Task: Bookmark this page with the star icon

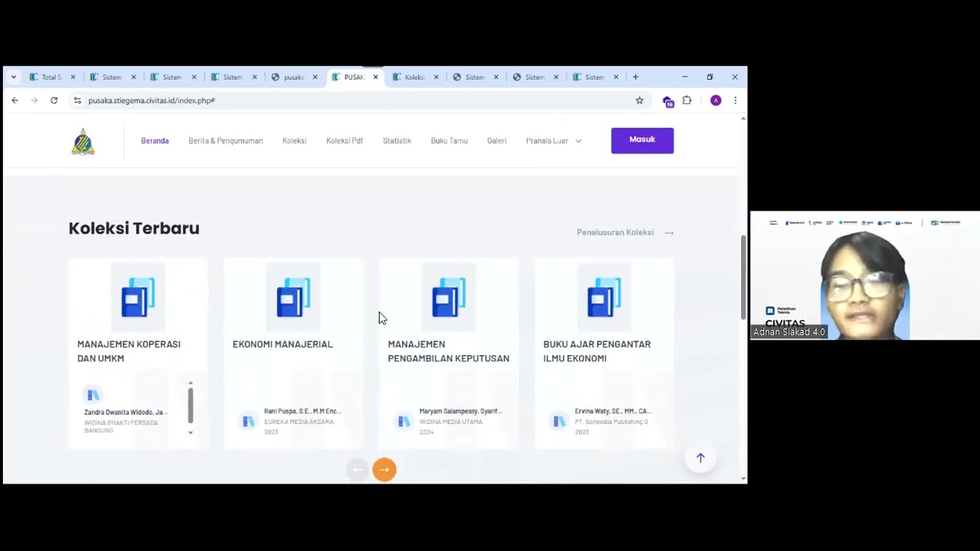Action: 639,100
